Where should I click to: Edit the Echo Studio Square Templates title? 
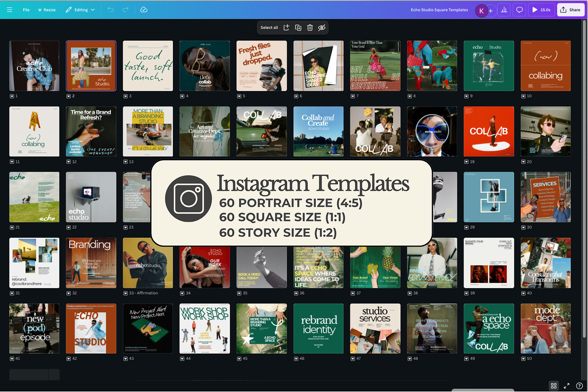440,10
